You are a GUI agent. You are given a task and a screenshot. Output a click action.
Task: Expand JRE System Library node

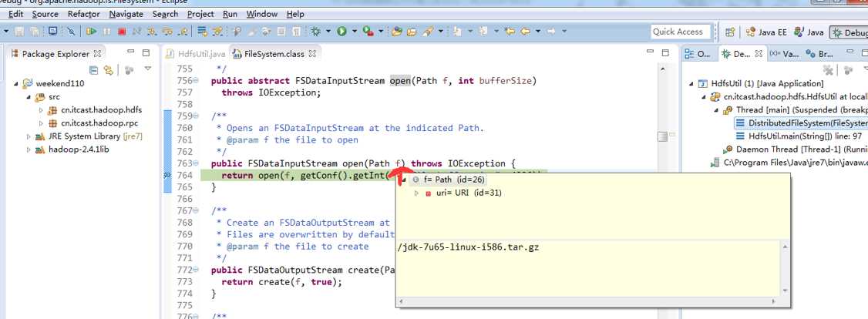tap(29, 136)
